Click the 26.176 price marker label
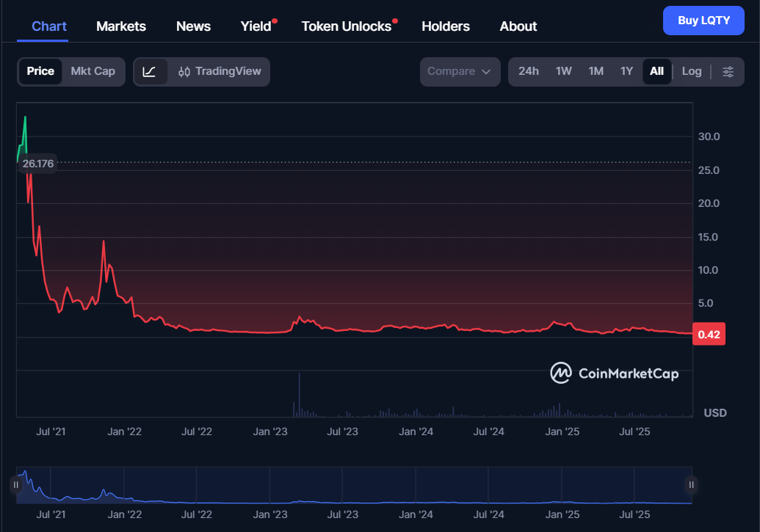The image size is (760, 532). click(x=37, y=163)
